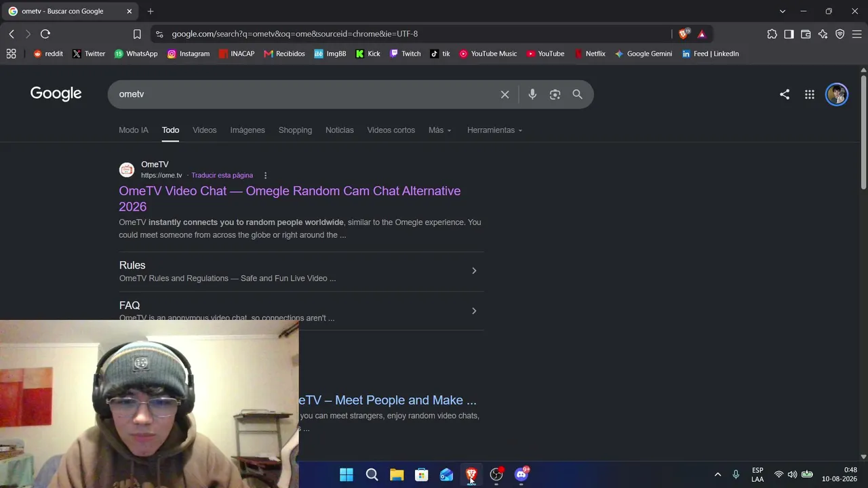Screen dimensions: 868x488
Task: Clear the search box with the X
Action: tap(505, 94)
